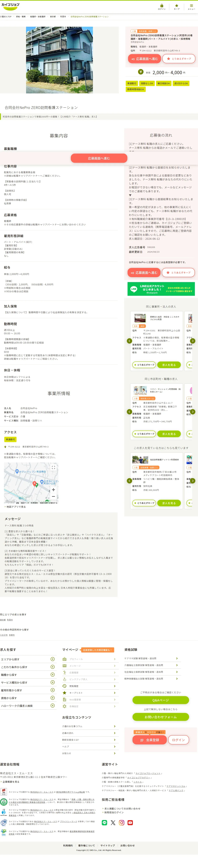This screenshot has height=868, width=198.
Task: Expand サービス種別から探す section
Action: click(x=28, y=682)
